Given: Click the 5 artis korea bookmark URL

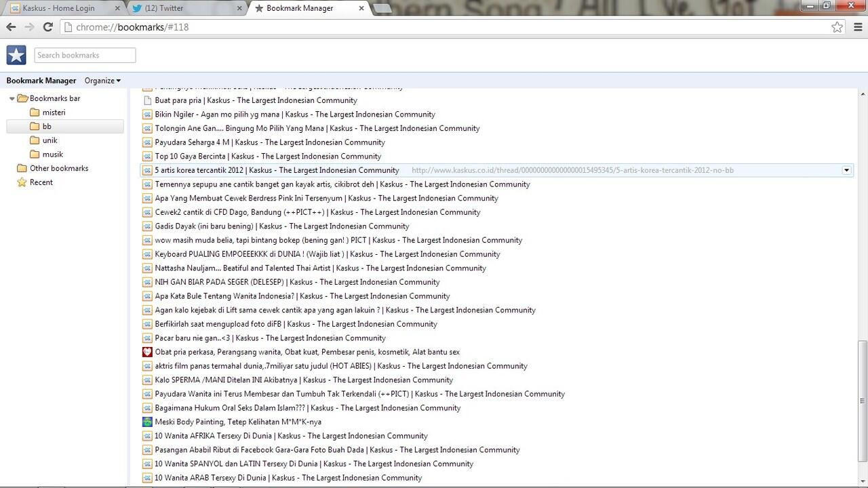Looking at the screenshot, I should (x=572, y=170).
